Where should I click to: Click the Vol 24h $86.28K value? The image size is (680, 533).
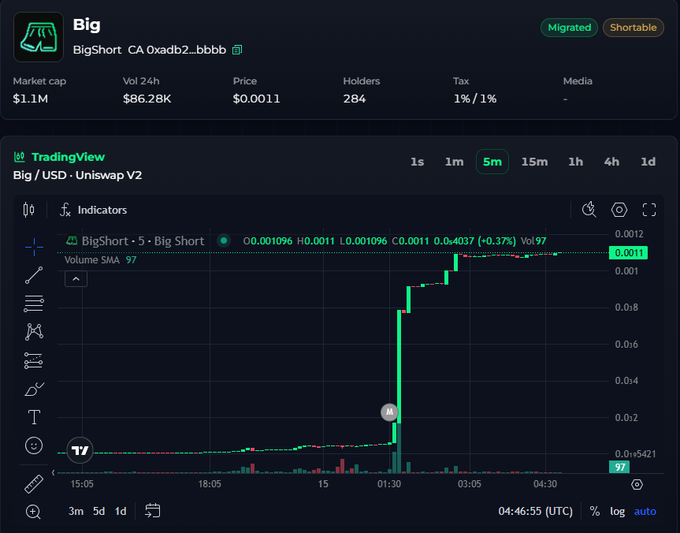tap(147, 99)
